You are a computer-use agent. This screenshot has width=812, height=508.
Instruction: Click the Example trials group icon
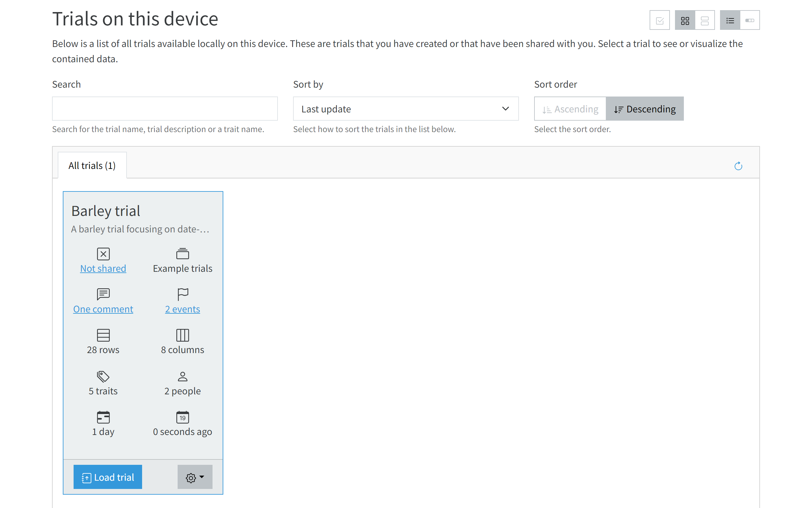click(182, 254)
